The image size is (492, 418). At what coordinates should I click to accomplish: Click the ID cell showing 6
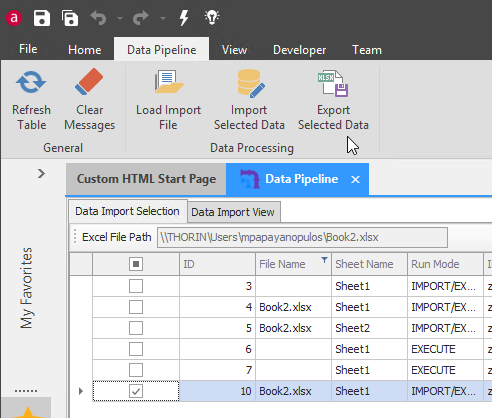[218, 349]
